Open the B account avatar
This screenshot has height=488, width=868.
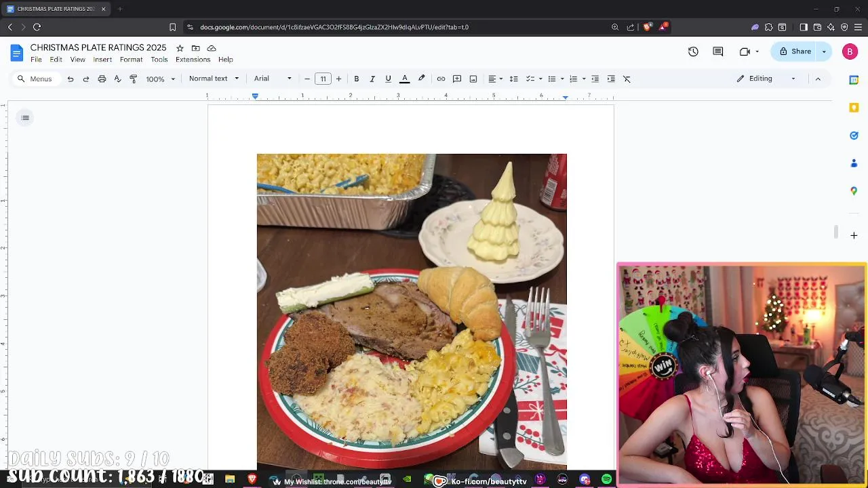[850, 52]
